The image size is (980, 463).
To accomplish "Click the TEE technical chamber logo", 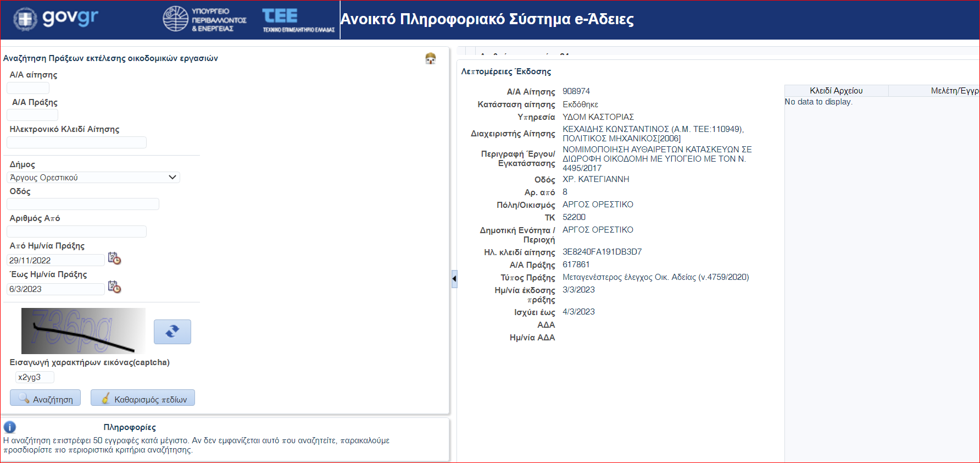I will (298, 20).
